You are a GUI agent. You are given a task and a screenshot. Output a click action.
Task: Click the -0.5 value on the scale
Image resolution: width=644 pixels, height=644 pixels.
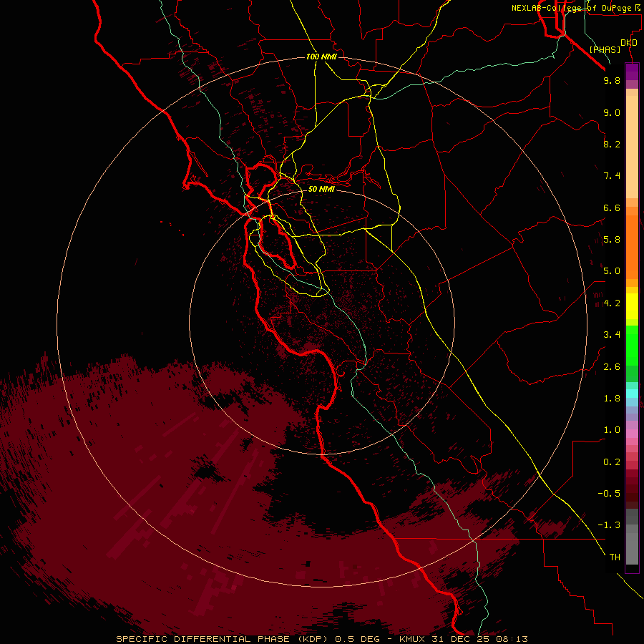click(609, 494)
